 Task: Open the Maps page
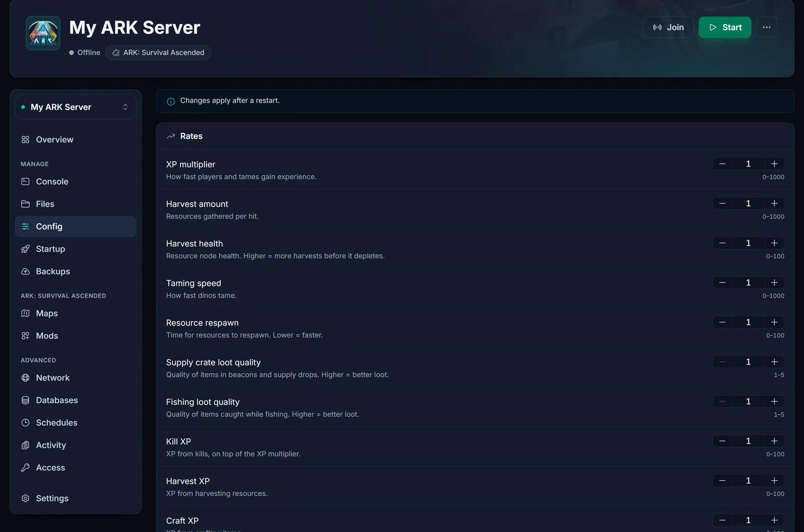pos(75,313)
